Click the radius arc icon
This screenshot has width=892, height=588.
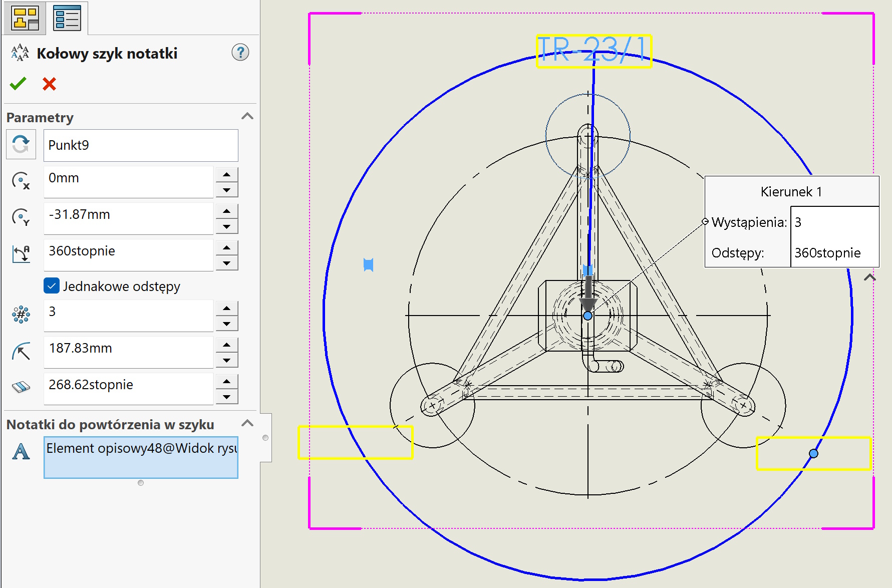21,351
